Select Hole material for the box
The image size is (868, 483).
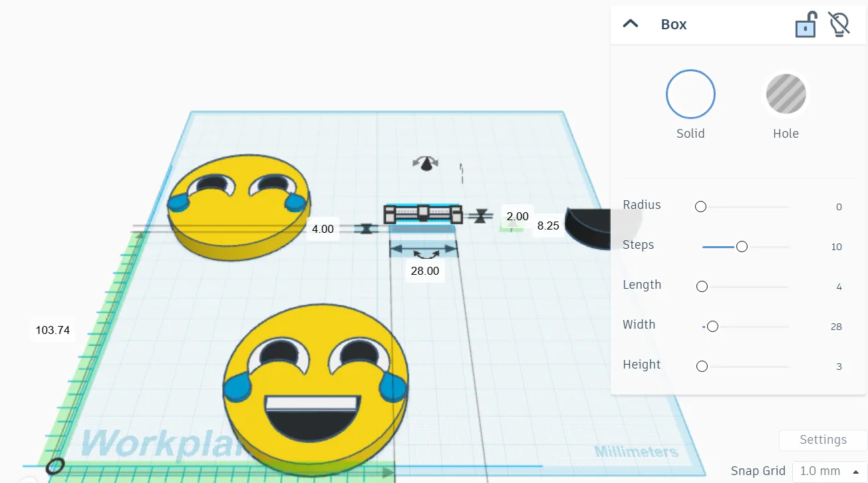[786, 94]
